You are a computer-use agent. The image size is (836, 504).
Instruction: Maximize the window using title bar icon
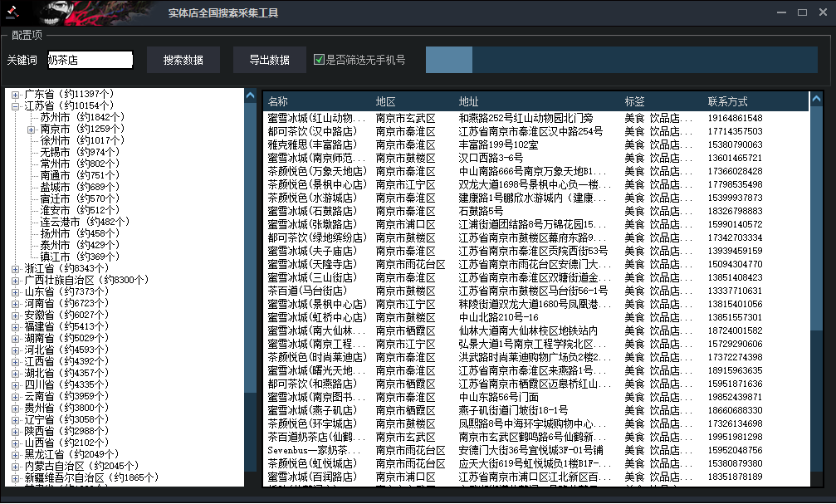point(802,12)
